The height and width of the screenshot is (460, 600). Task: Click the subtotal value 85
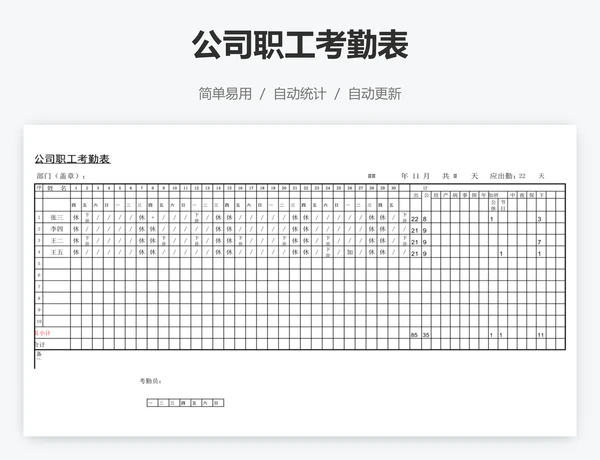(x=414, y=335)
